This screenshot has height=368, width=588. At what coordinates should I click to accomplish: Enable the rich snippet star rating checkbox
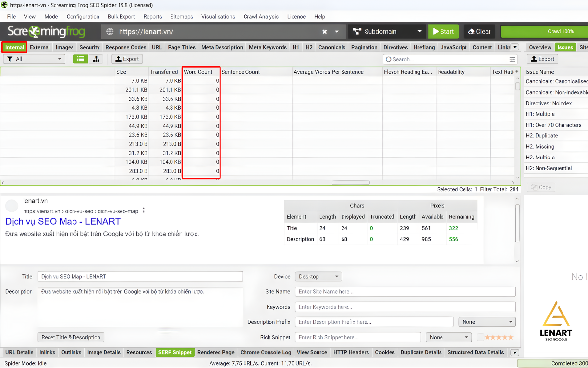pyautogui.click(x=480, y=337)
